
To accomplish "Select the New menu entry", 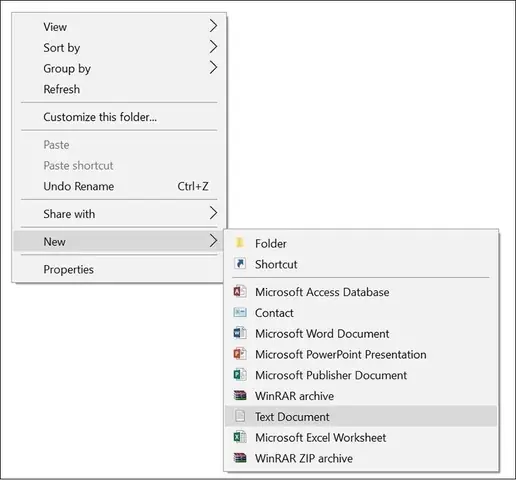I will click(x=119, y=241).
